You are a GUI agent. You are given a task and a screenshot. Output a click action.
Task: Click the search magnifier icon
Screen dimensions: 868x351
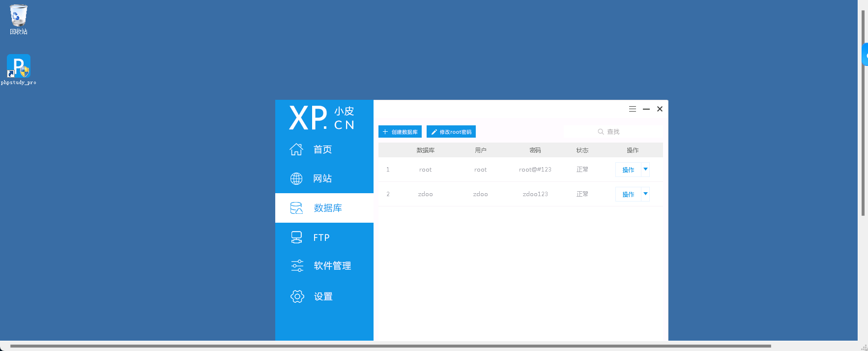601,132
